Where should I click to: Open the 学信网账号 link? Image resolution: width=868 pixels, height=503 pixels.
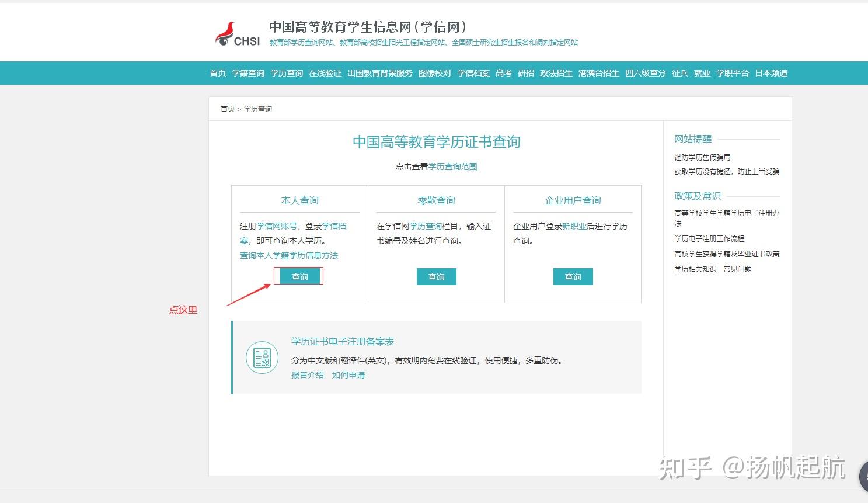277,226
